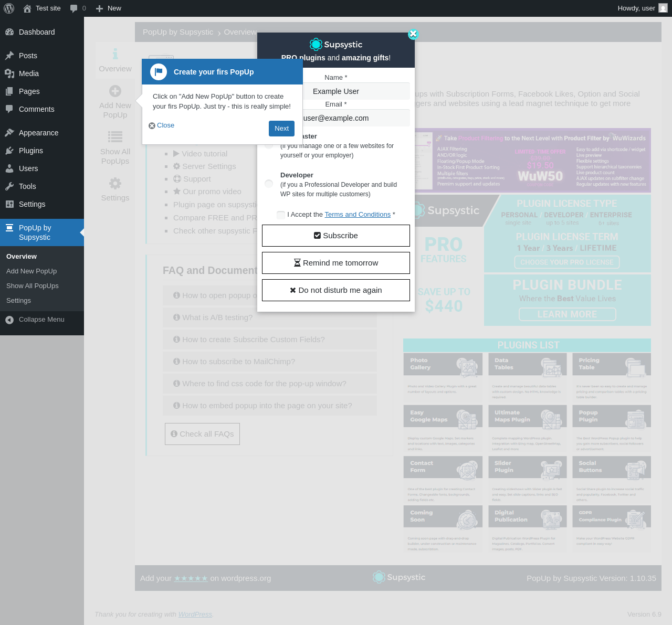
Task: Click the Supsystic logo in the modal header
Action: tap(336, 45)
